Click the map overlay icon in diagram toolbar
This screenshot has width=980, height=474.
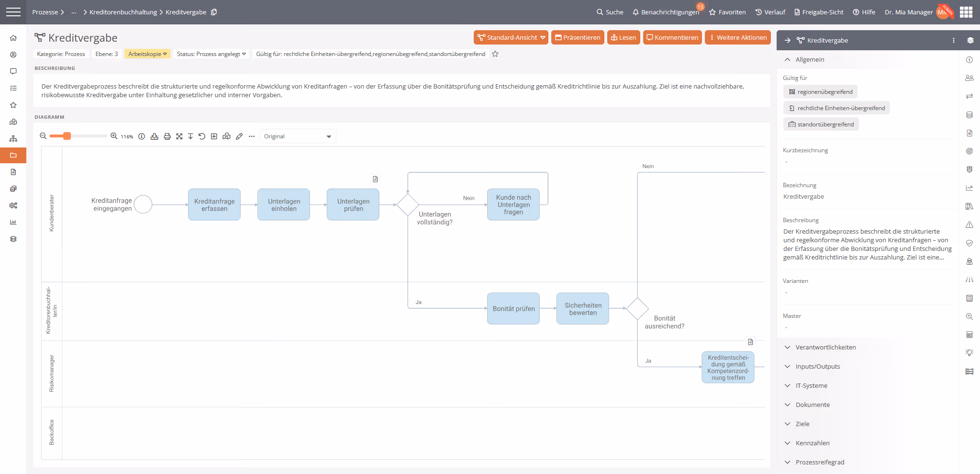point(226,136)
